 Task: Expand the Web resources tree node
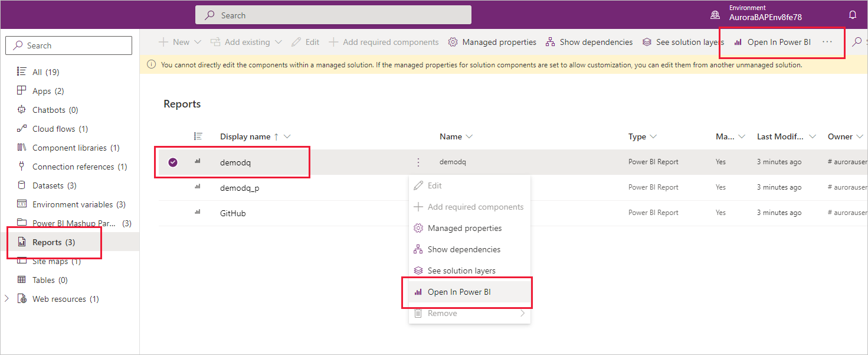(7, 299)
